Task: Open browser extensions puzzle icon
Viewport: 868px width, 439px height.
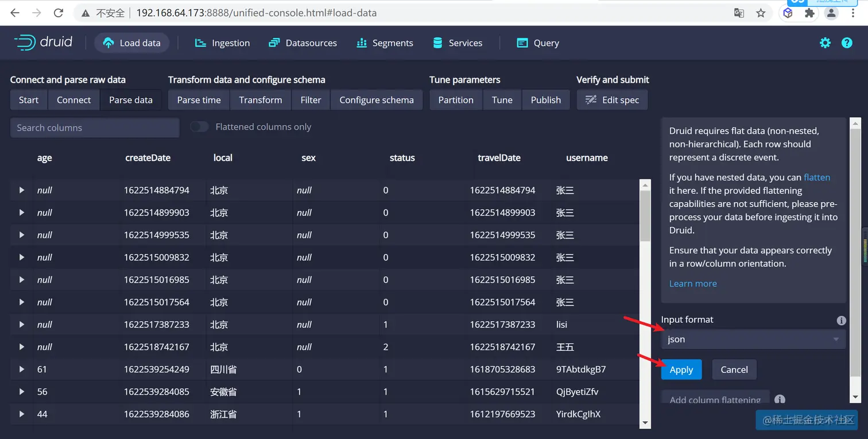Action: pos(809,13)
